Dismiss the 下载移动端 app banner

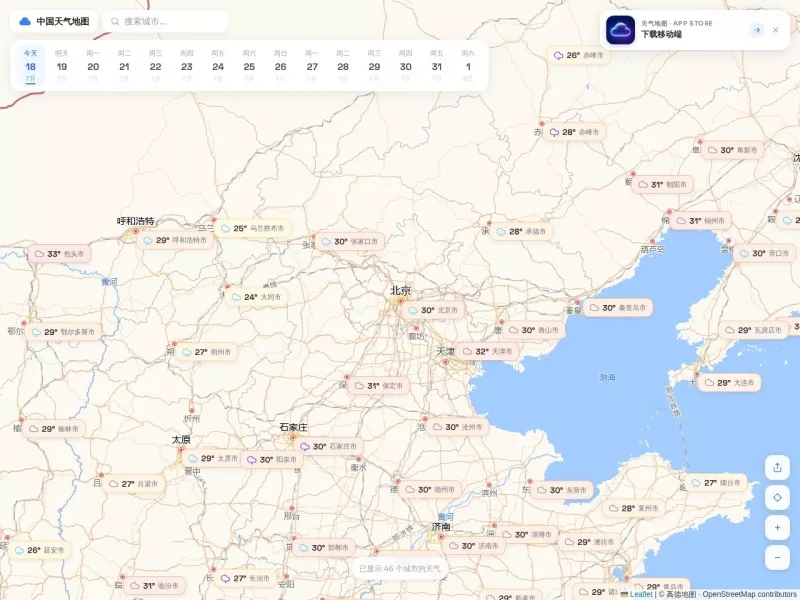pos(776,30)
